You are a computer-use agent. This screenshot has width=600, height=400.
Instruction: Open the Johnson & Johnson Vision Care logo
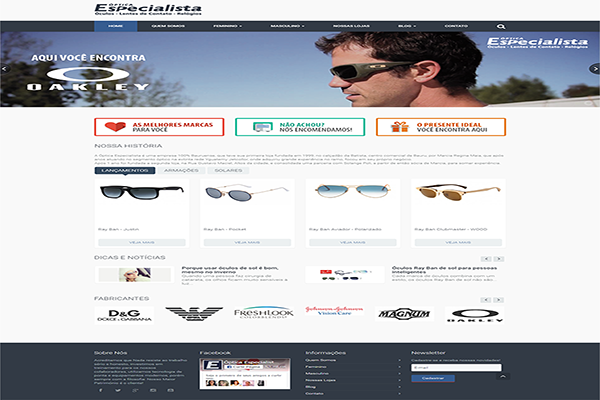click(x=334, y=311)
